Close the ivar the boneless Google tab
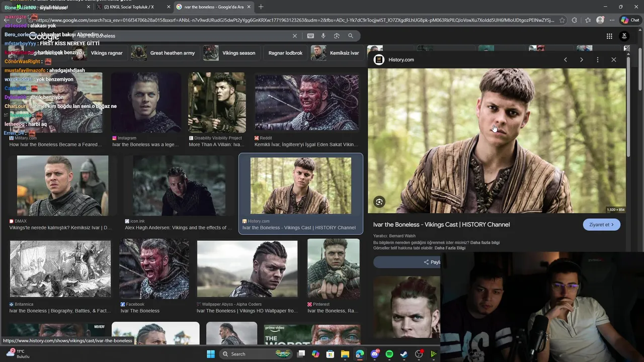The image size is (644, 362). click(248, 7)
